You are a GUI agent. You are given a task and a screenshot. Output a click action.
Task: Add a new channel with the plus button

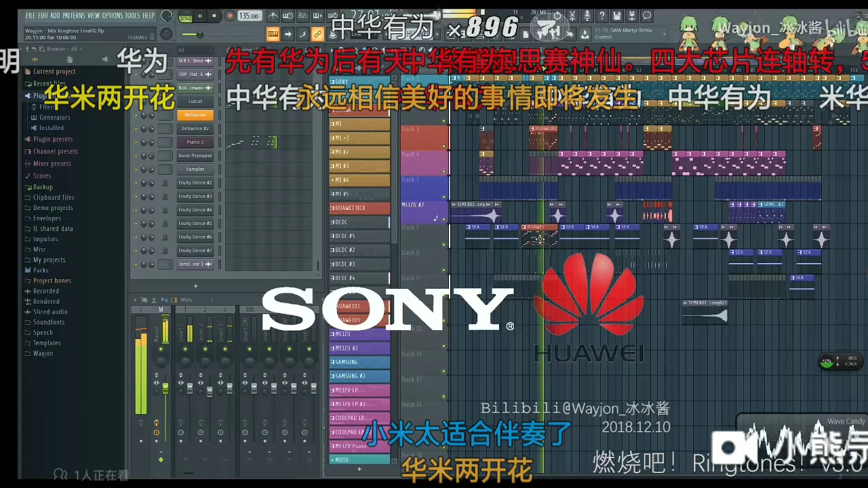[x=196, y=286]
